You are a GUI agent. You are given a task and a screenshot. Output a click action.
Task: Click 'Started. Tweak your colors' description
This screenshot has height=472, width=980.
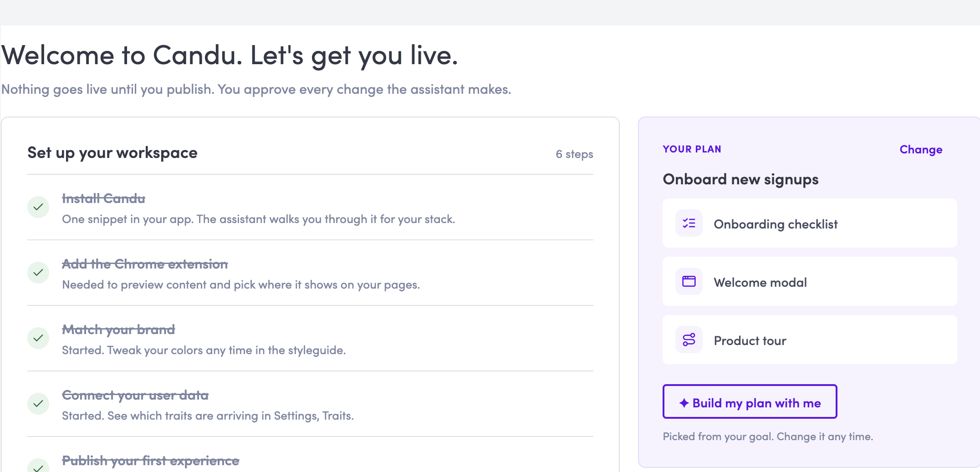point(204,350)
